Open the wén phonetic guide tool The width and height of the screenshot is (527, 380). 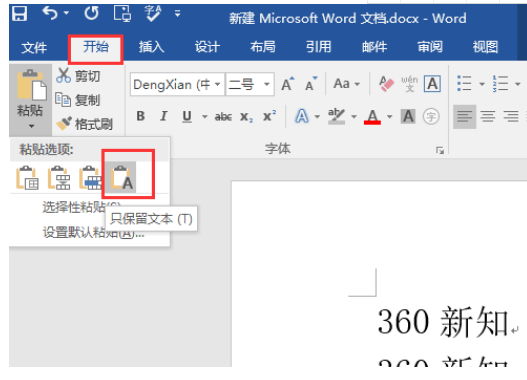(x=409, y=84)
